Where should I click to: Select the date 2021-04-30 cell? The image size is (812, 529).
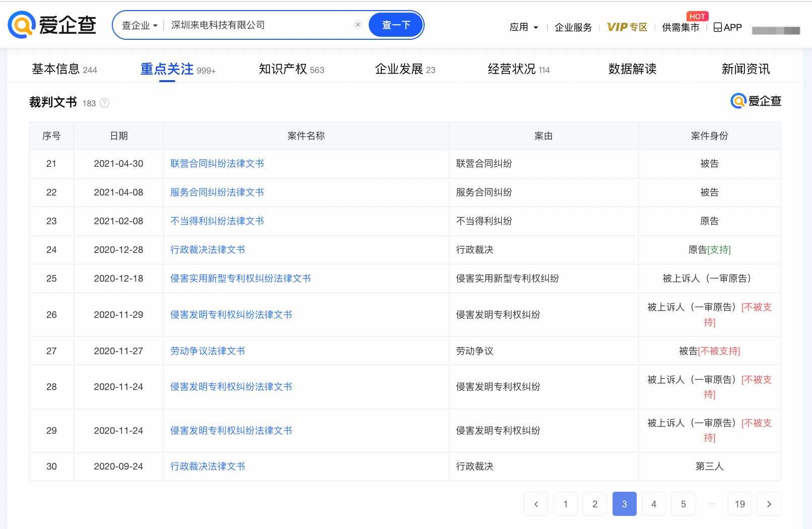pos(118,164)
